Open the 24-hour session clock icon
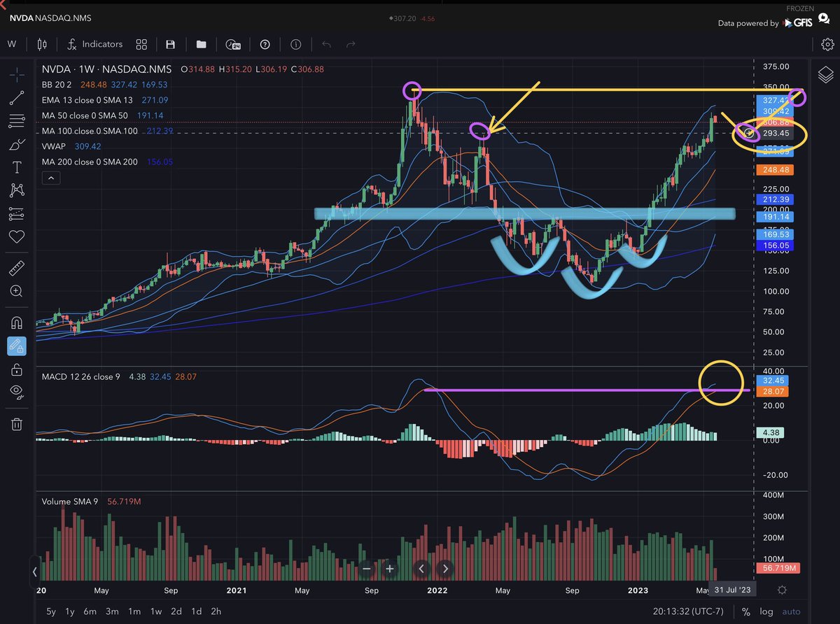The height and width of the screenshot is (624, 840). click(233, 44)
